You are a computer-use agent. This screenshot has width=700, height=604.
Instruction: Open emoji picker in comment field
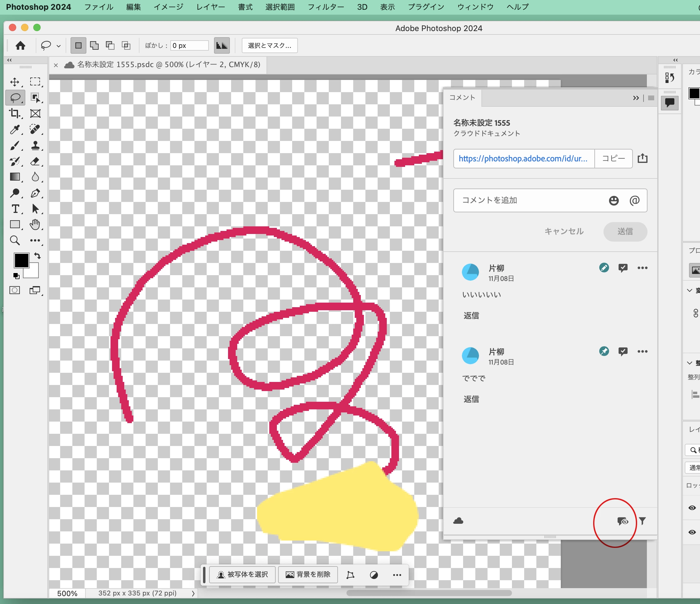click(614, 200)
